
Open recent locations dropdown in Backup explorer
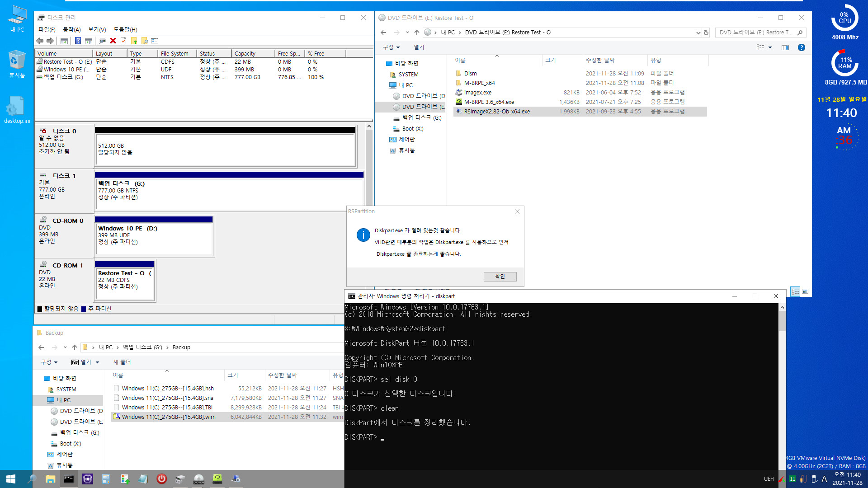(65, 347)
